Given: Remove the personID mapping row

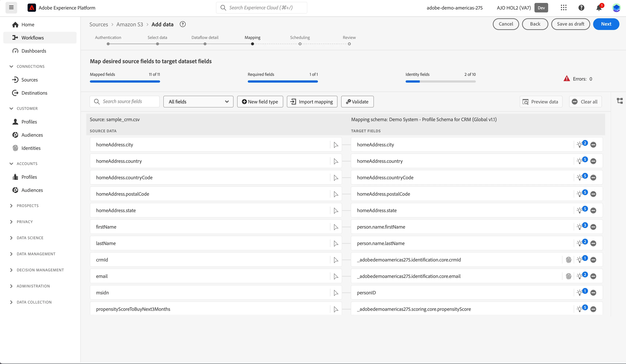Looking at the screenshot, I should click(x=593, y=293).
